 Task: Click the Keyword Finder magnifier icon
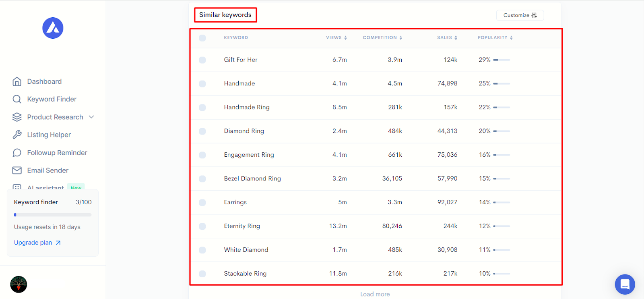pos(17,99)
